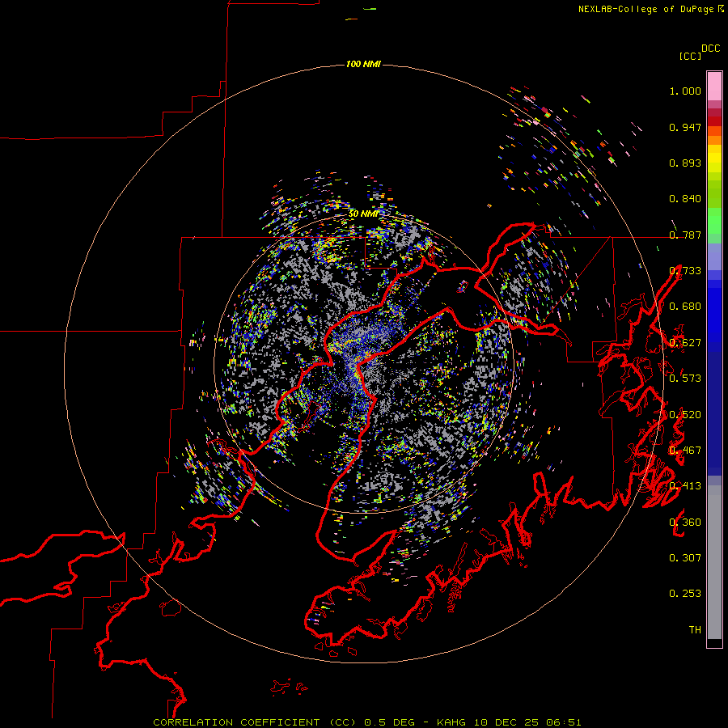
Task: Click the Correlation Coefficient caption at the bottom
Action: pos(366,722)
